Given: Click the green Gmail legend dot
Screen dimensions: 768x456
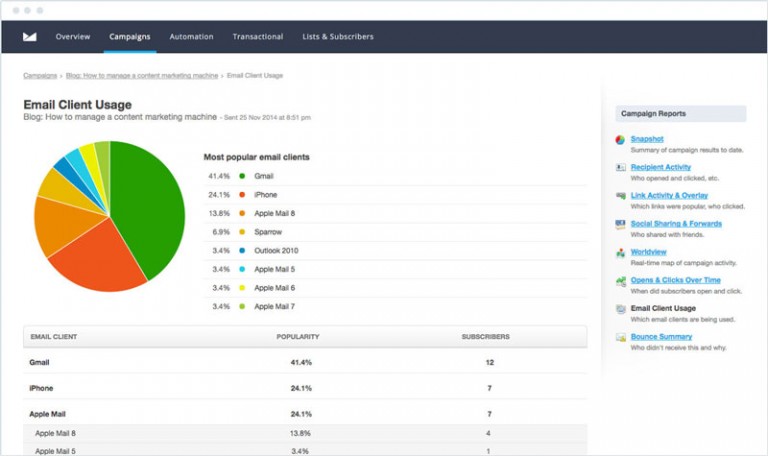Looking at the screenshot, I should point(242,176).
